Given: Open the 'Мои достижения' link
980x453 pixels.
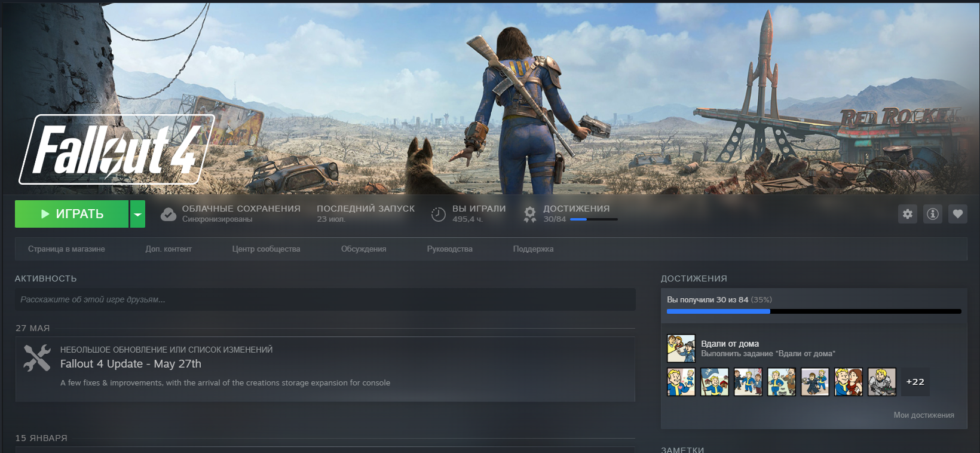Looking at the screenshot, I should 924,415.
